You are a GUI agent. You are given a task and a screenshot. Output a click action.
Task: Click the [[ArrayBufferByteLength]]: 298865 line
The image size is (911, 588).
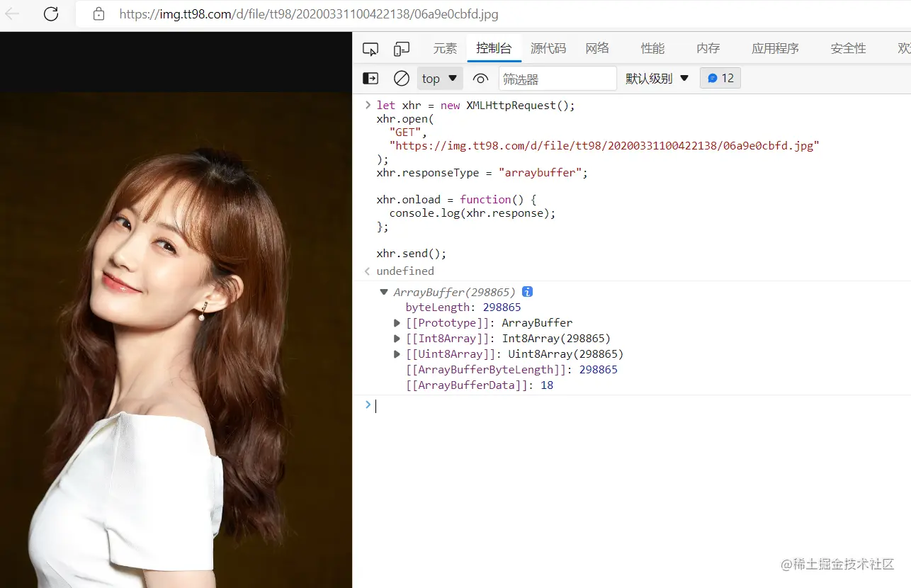tap(511, 370)
